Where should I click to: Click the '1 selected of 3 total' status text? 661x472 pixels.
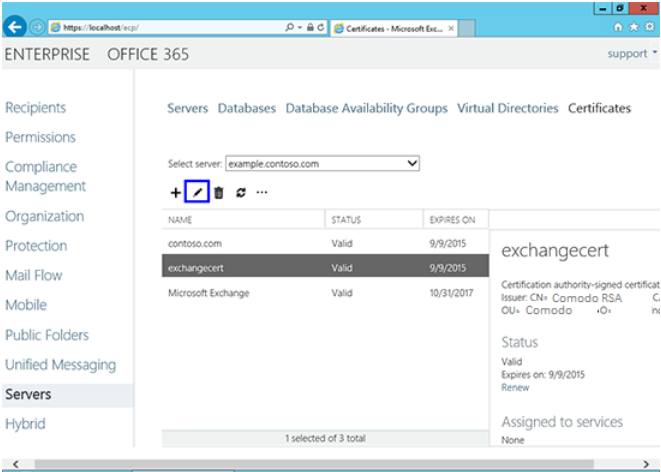(x=325, y=438)
